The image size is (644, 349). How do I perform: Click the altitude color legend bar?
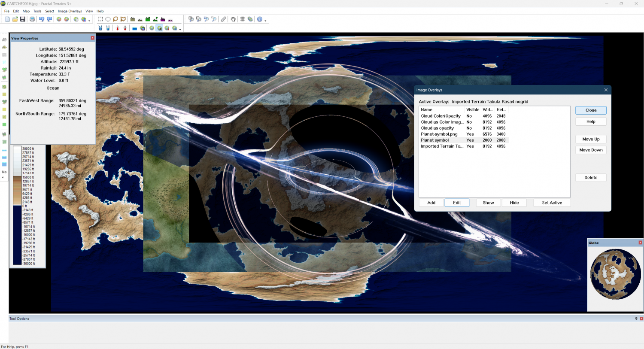tap(17, 206)
